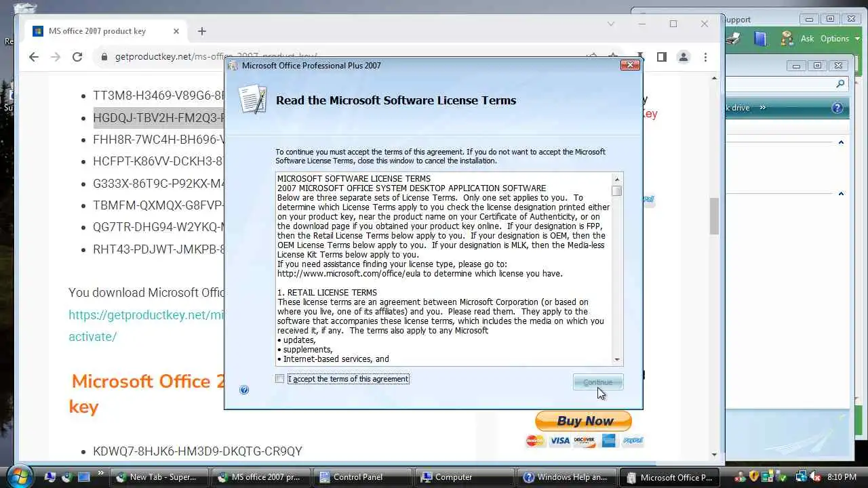This screenshot has height=488, width=868.
Task: Click key text starting TBMFM-QXMQX
Action: pyautogui.click(x=159, y=205)
